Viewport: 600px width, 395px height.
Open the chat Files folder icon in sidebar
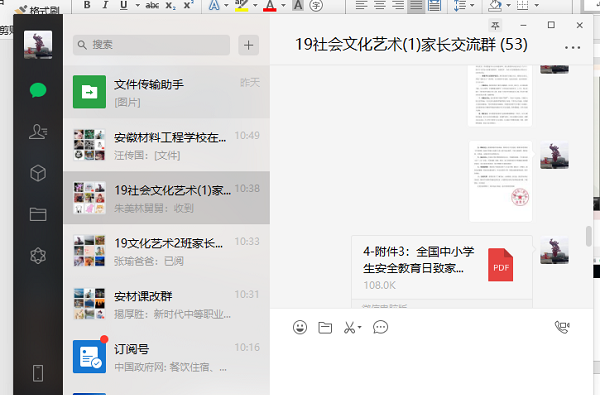pyautogui.click(x=38, y=214)
